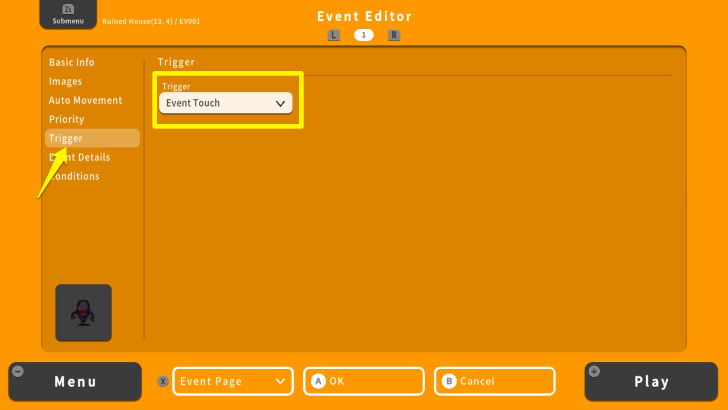Open the Priority section
728x410 pixels.
66,119
